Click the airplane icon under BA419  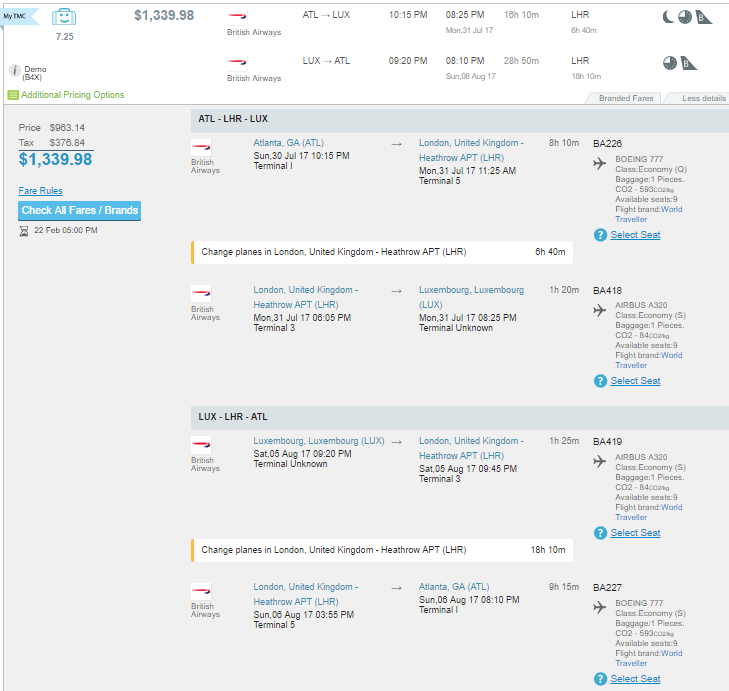click(x=599, y=461)
